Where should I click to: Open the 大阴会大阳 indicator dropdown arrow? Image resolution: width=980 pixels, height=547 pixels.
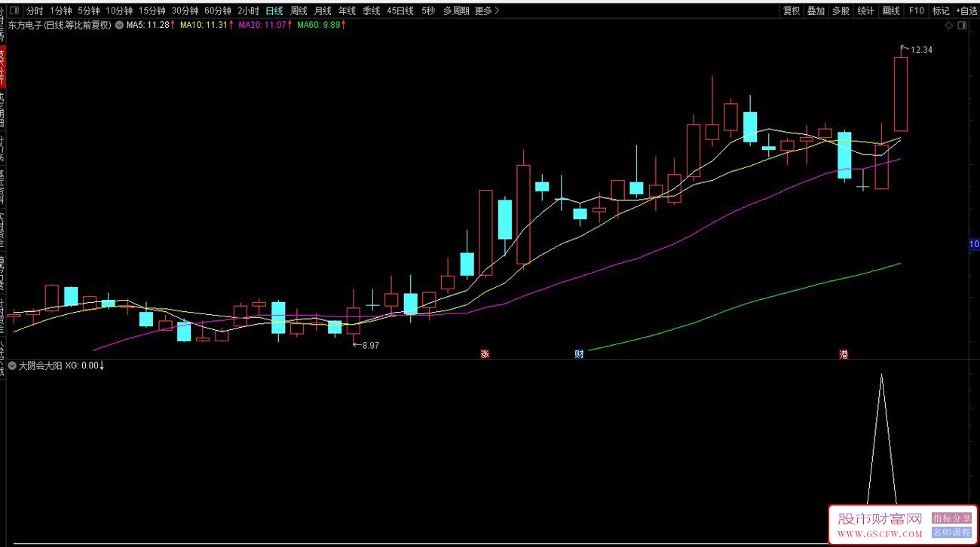[x=12, y=365]
